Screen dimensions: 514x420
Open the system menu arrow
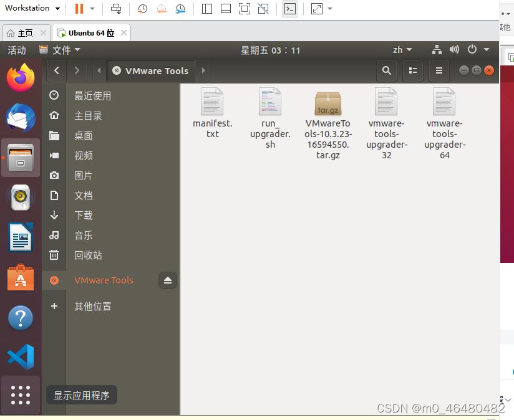pyautogui.click(x=487, y=49)
